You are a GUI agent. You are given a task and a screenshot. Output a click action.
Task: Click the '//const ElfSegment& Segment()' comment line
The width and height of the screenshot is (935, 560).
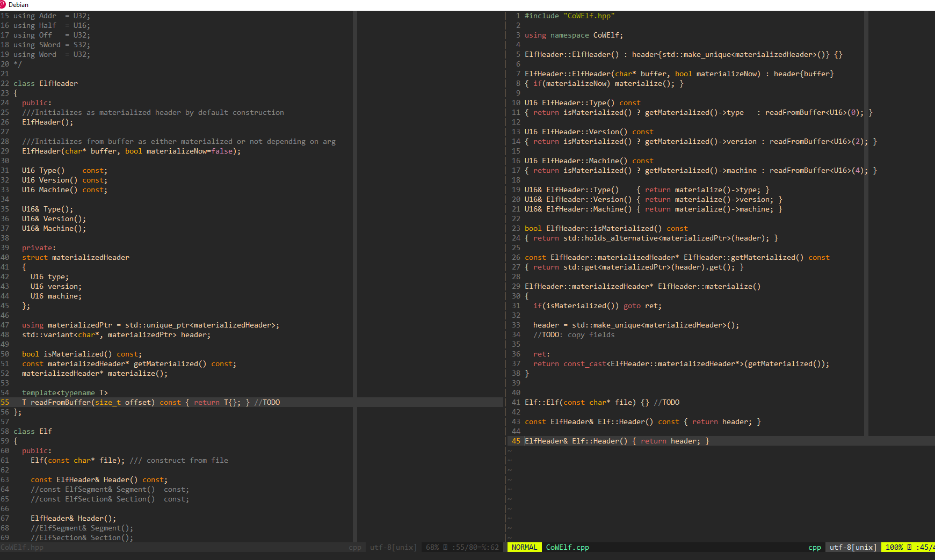(x=110, y=489)
